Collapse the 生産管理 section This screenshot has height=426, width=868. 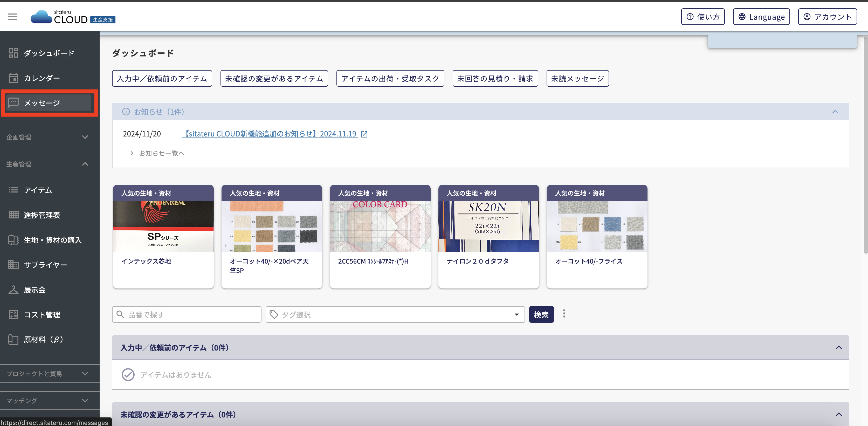tap(50, 164)
